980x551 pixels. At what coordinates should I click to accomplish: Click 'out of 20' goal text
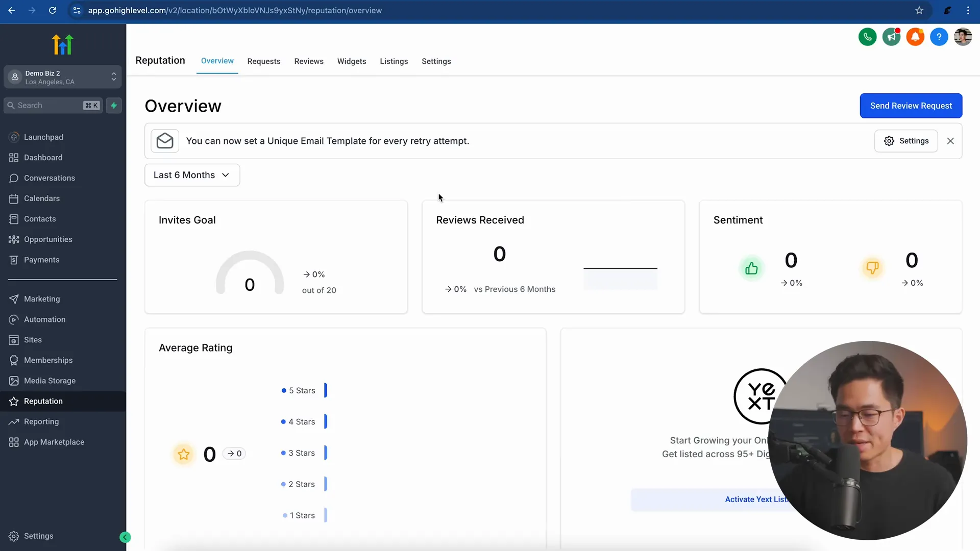[319, 290]
